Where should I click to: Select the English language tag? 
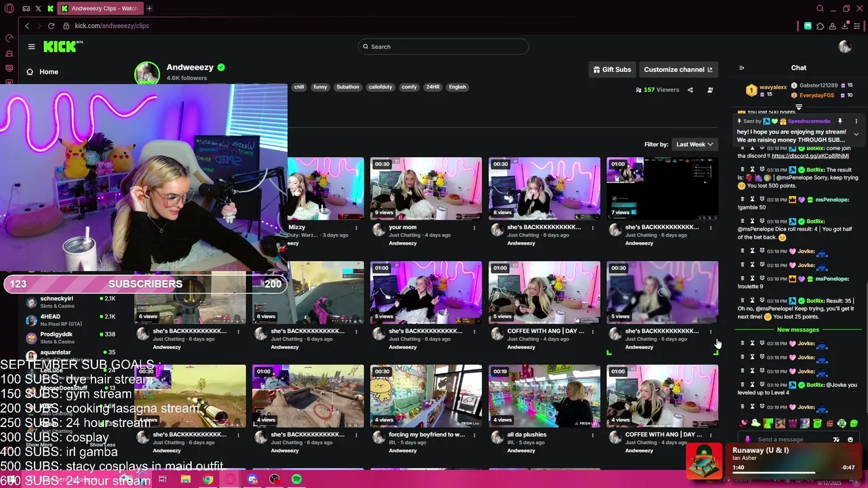pyautogui.click(x=457, y=87)
